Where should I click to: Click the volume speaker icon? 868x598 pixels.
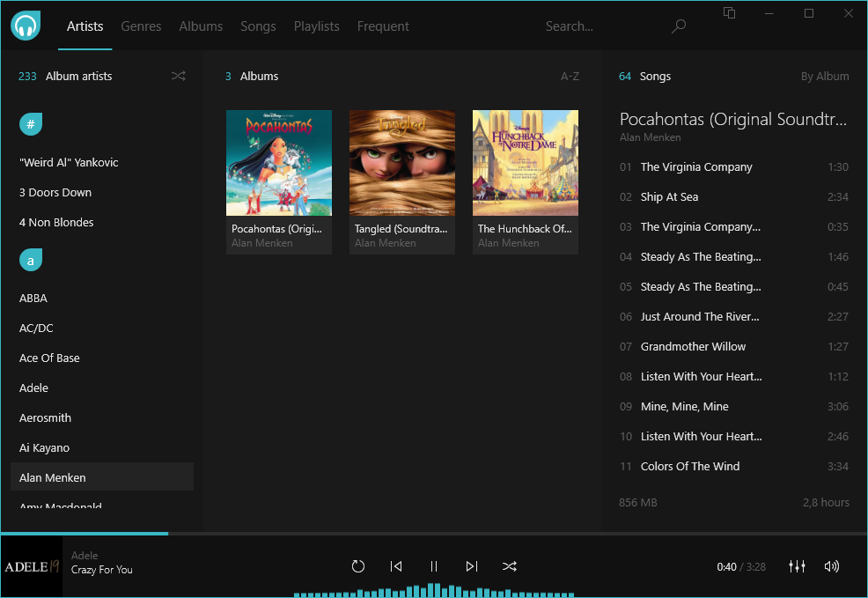pos(831,566)
